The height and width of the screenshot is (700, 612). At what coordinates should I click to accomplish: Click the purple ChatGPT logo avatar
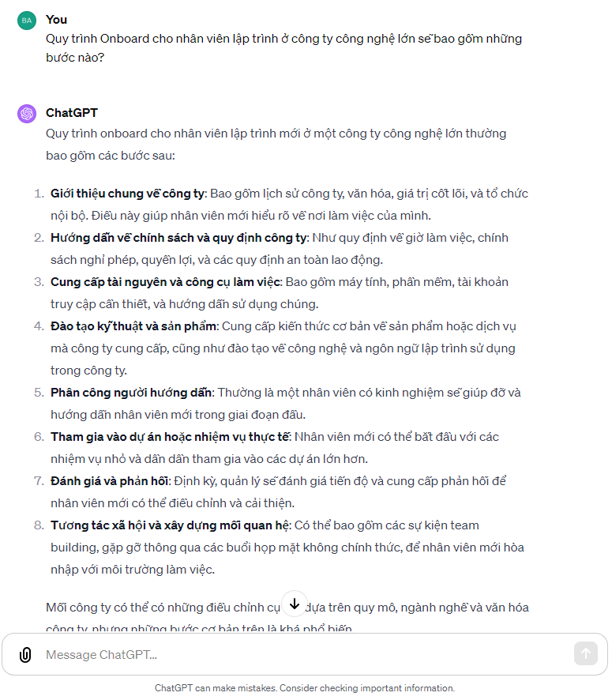[x=27, y=114]
